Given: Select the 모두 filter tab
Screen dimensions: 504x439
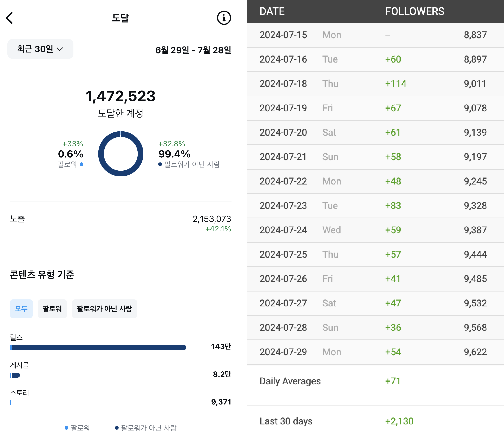Looking at the screenshot, I should (21, 309).
